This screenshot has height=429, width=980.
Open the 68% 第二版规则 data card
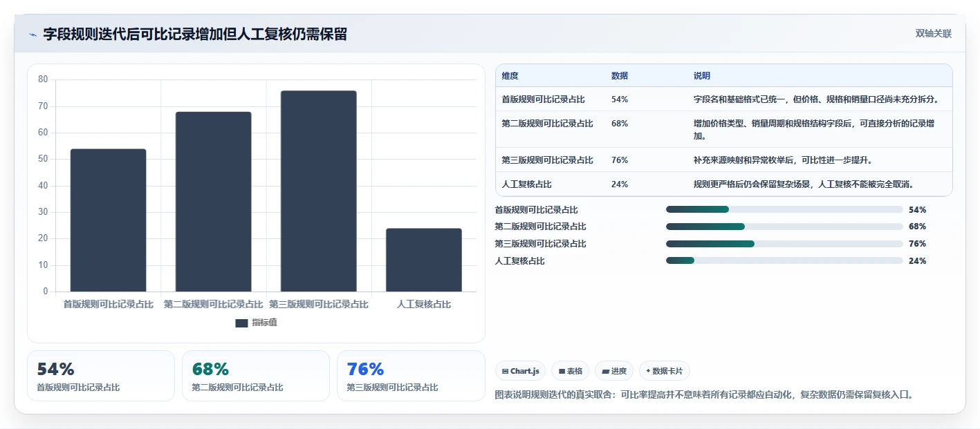pyautogui.click(x=256, y=376)
